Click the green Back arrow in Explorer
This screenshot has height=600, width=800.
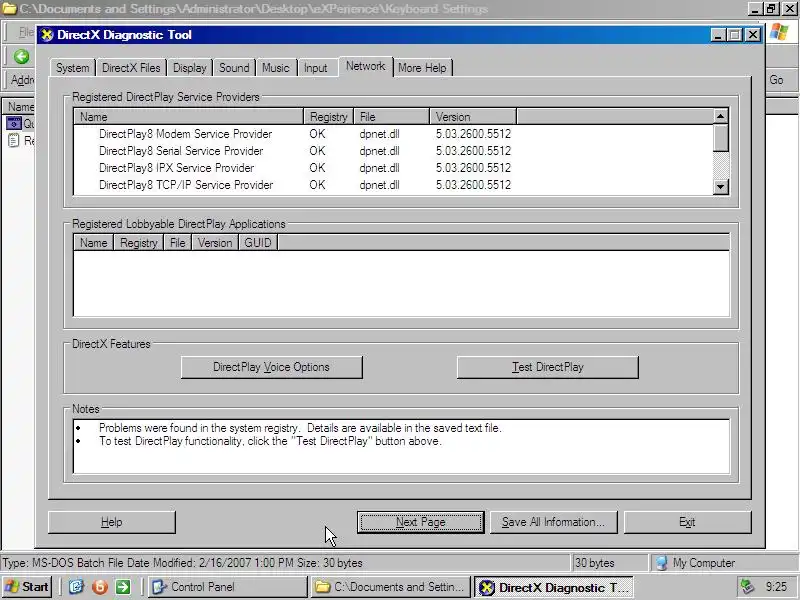[21, 57]
